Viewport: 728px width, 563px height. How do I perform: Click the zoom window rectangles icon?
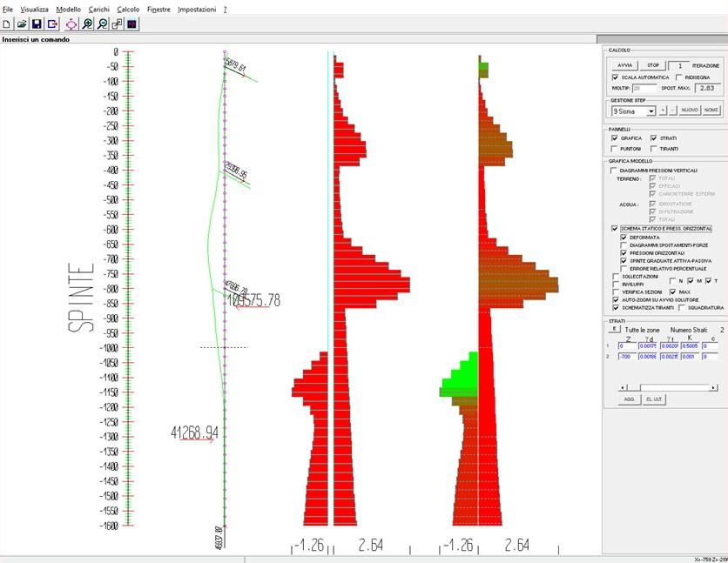point(117,23)
